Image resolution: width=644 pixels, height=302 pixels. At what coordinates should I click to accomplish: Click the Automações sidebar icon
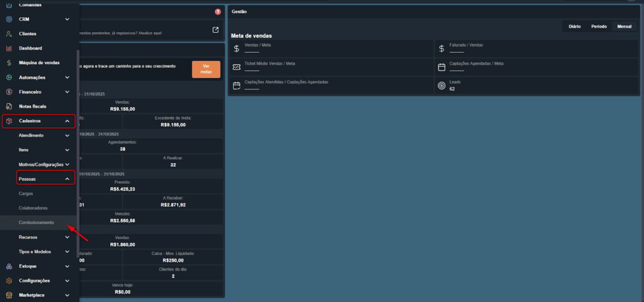coord(9,77)
